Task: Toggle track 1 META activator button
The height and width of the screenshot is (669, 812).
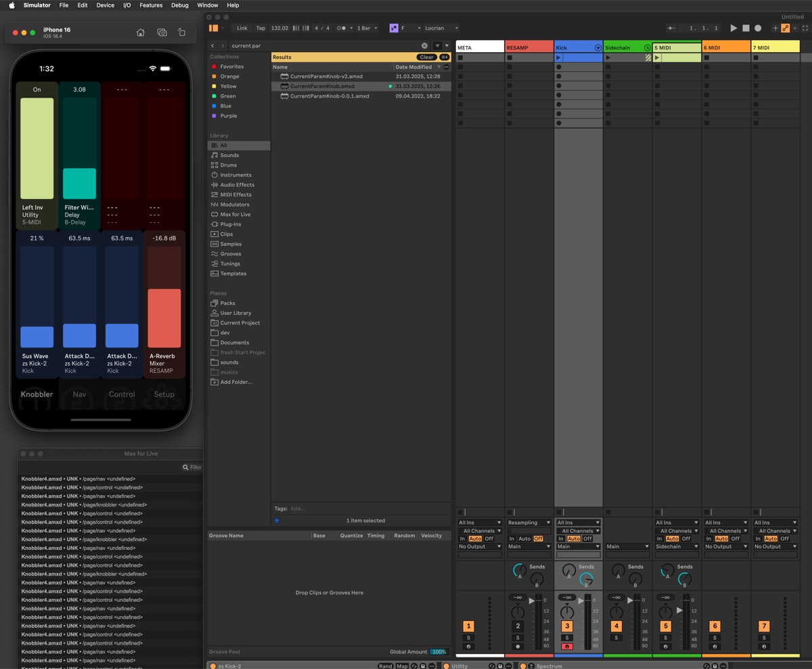Action: (468, 626)
